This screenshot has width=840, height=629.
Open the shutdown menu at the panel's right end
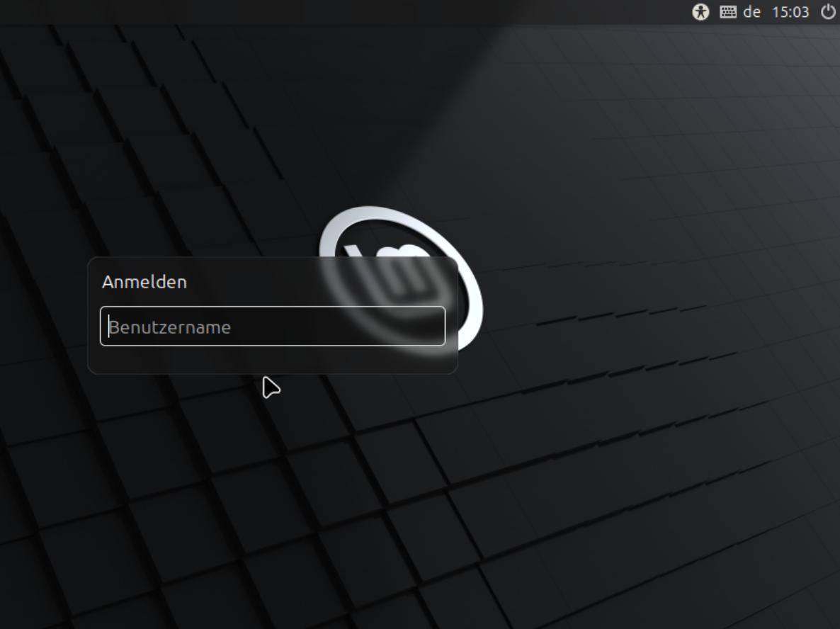(827, 12)
